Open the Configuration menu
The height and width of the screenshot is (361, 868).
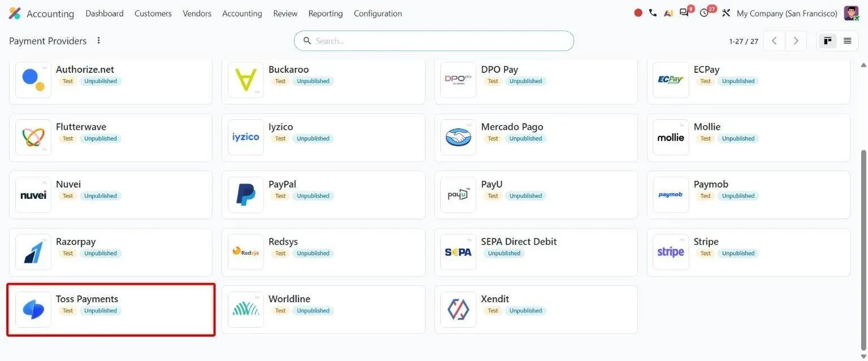(378, 13)
